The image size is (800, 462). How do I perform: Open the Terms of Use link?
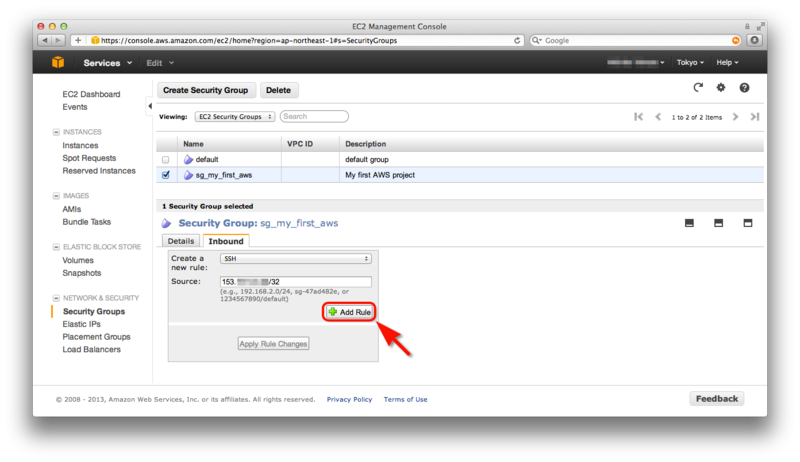coord(406,399)
